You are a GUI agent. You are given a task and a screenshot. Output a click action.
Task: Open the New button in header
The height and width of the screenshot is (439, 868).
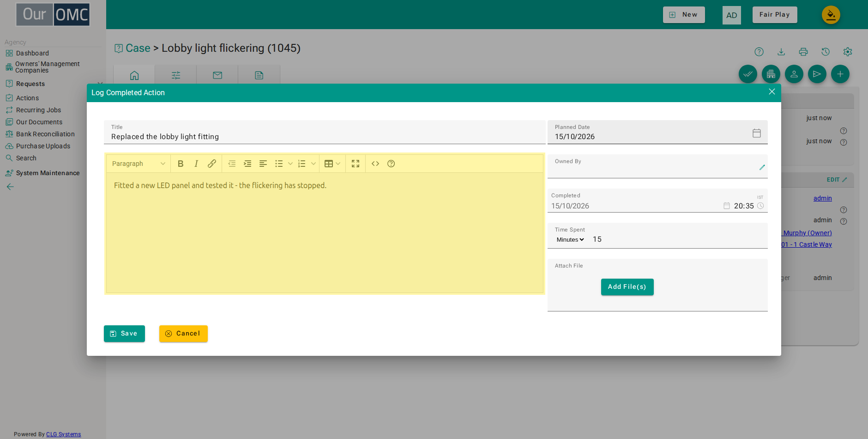point(684,15)
